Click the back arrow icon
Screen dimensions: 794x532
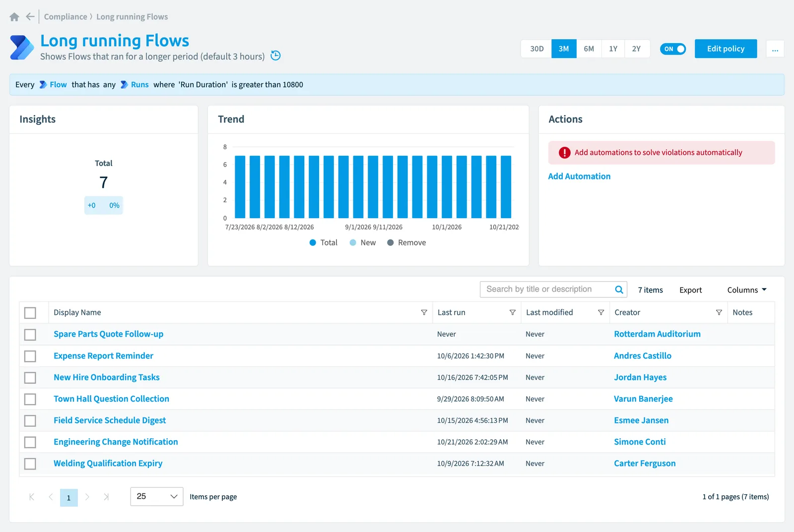point(30,17)
